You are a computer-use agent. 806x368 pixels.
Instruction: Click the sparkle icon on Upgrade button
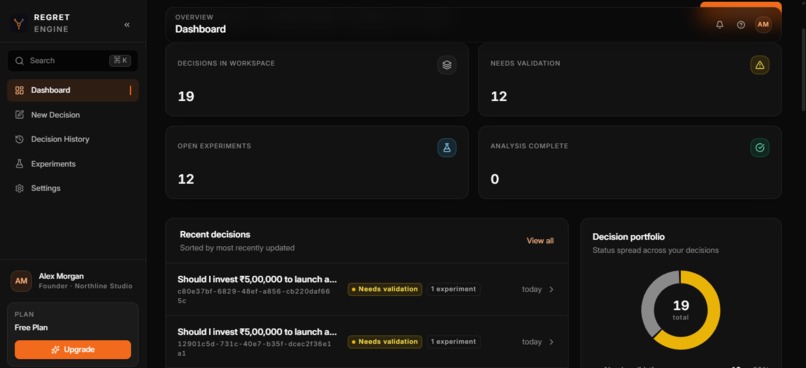(x=56, y=349)
